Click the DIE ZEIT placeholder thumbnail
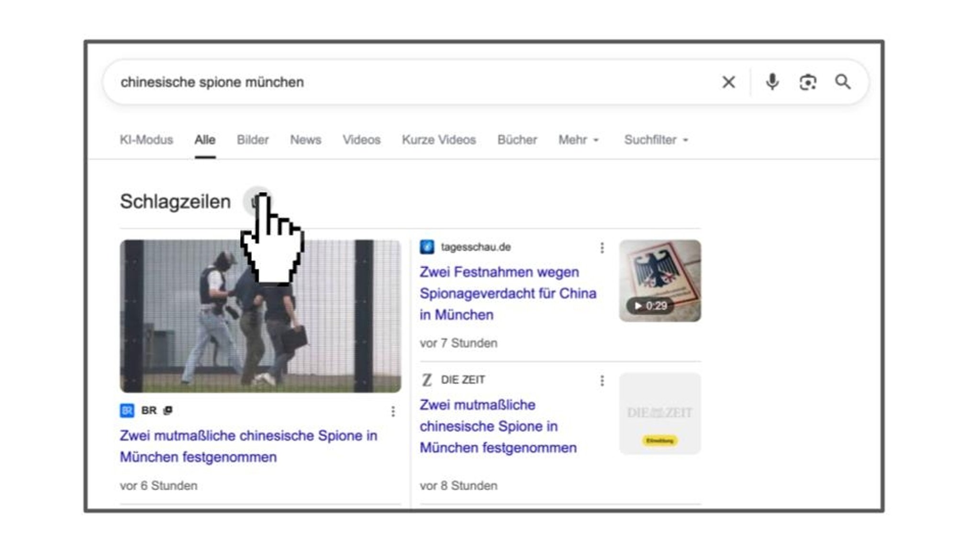 [660, 413]
